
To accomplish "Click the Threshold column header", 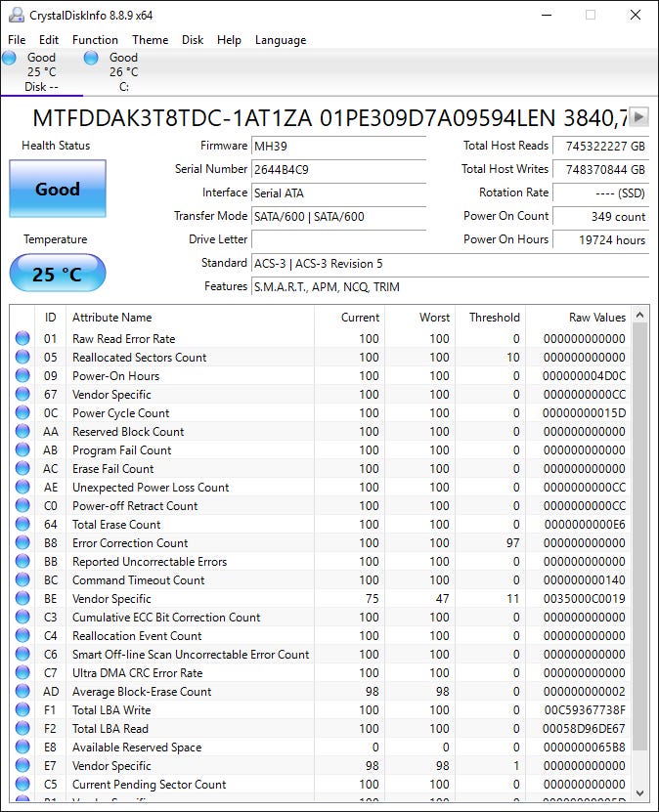I will point(491,317).
